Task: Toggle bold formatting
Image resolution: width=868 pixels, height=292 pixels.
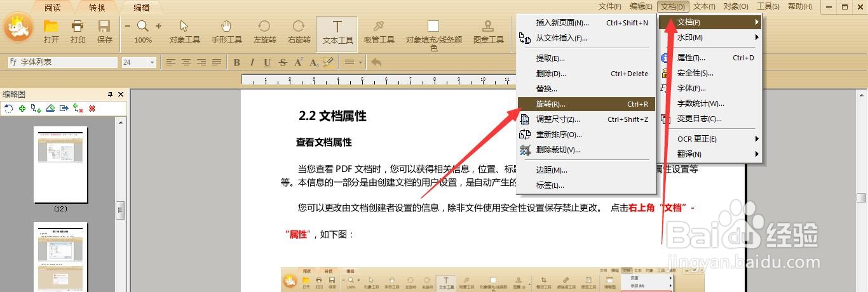Action: click(x=237, y=62)
